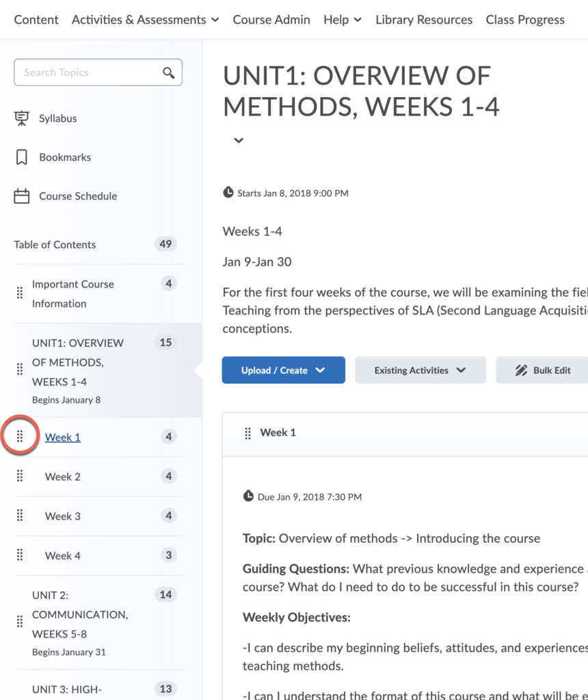Viewport: 588px width, 700px height.
Task: Click drag handle for Important Course Information
Action: (x=20, y=293)
